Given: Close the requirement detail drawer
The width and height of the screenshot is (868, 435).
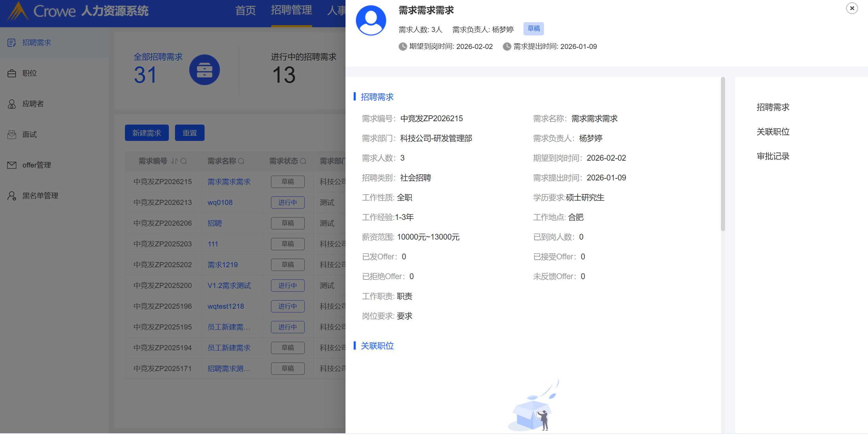Looking at the screenshot, I should (x=852, y=8).
